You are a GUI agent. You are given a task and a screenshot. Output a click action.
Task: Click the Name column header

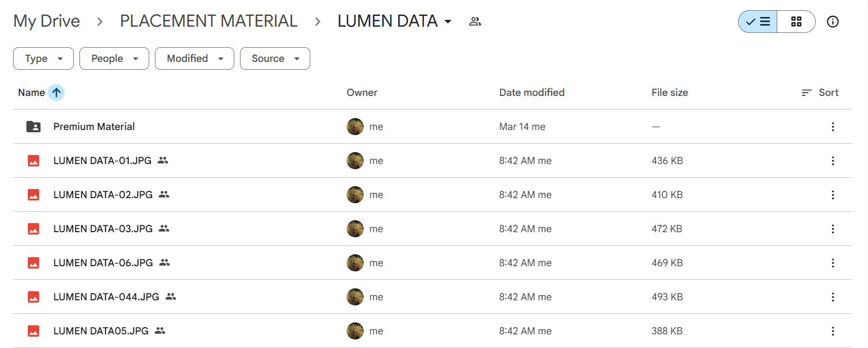point(31,93)
